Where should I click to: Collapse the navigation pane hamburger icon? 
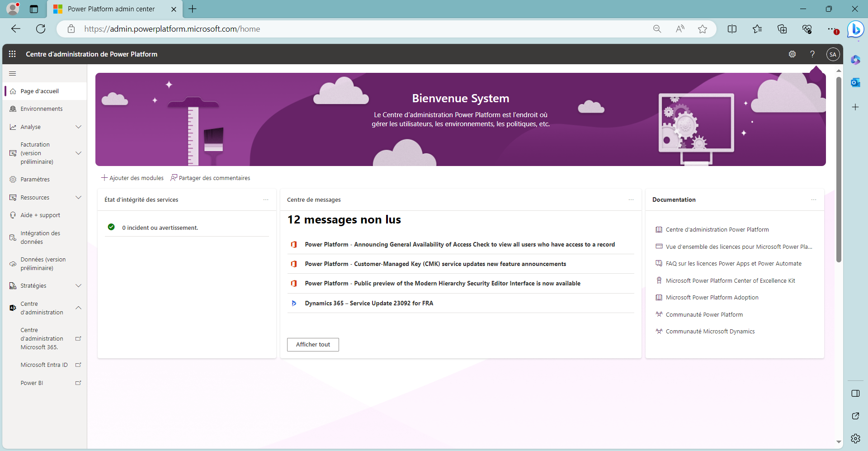pos(13,73)
